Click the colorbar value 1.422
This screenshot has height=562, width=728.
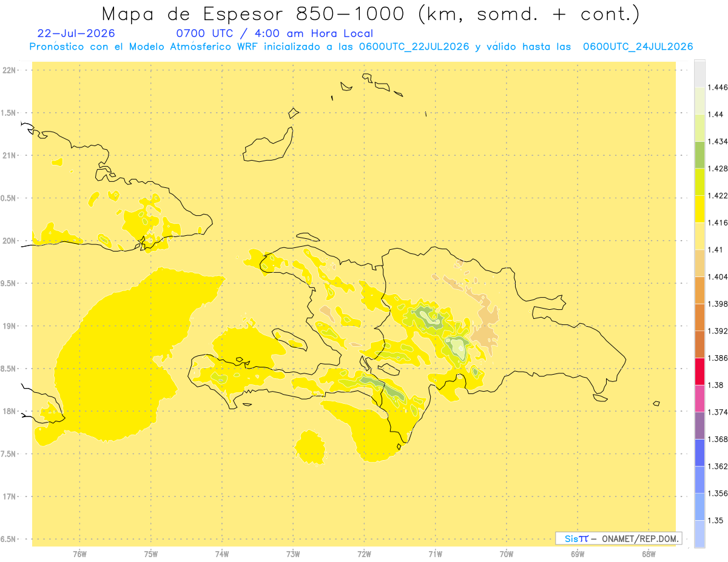718,195
